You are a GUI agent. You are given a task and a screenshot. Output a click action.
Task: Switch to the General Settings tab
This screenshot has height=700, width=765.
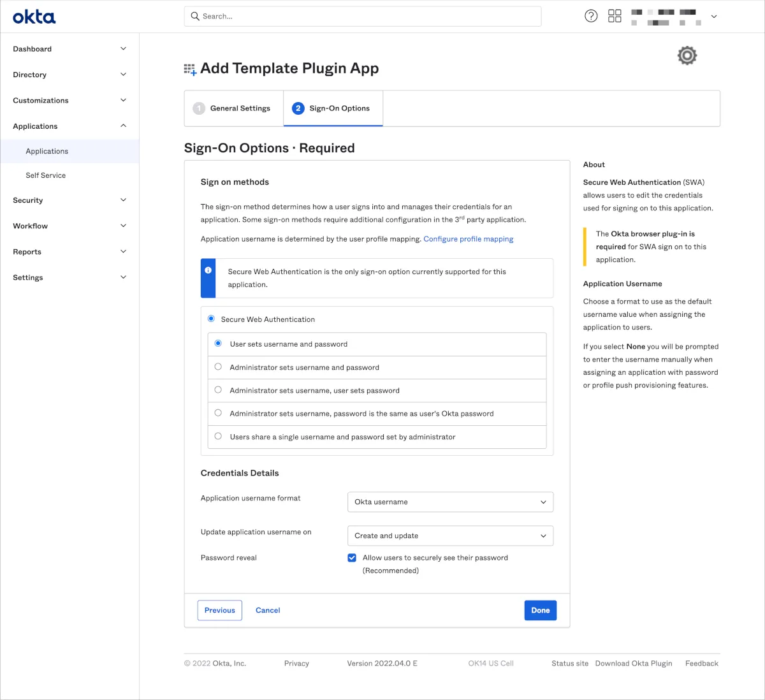click(x=233, y=108)
